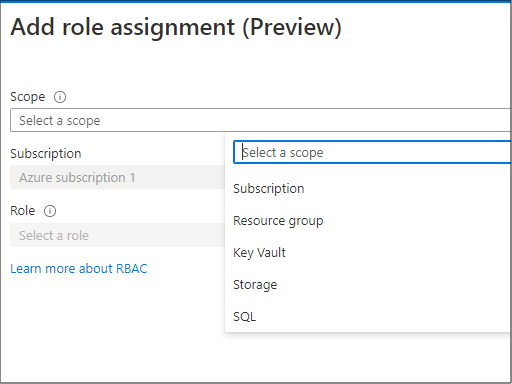
Task: Click the Add role assignment (Preview) heading
Action: [176, 27]
